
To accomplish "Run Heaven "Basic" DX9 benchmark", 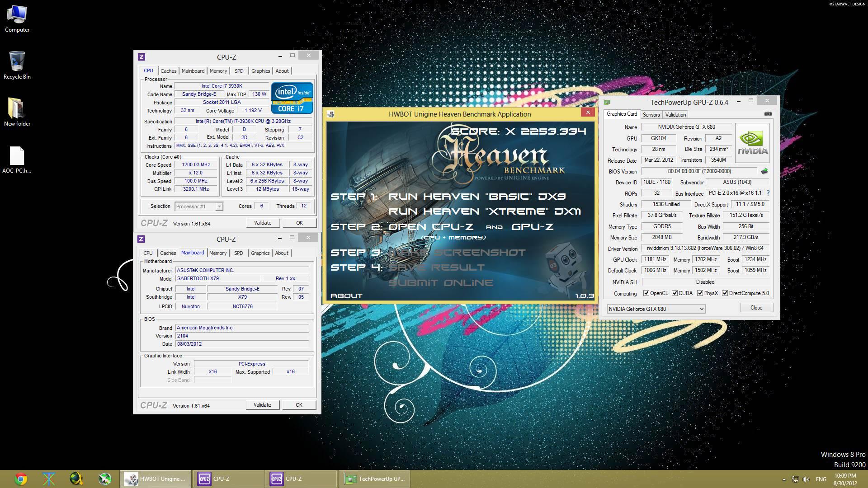I will pyautogui.click(x=477, y=197).
